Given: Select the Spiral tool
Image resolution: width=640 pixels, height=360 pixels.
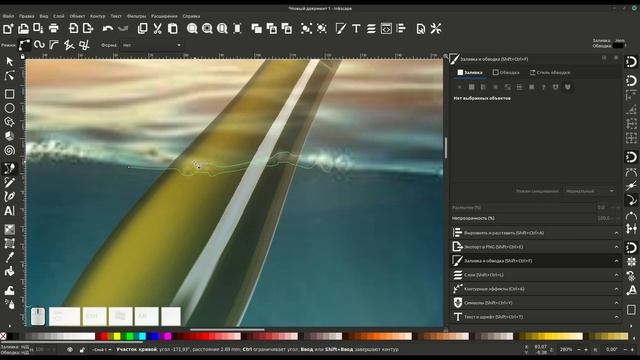Looking at the screenshot, I should [9, 150].
